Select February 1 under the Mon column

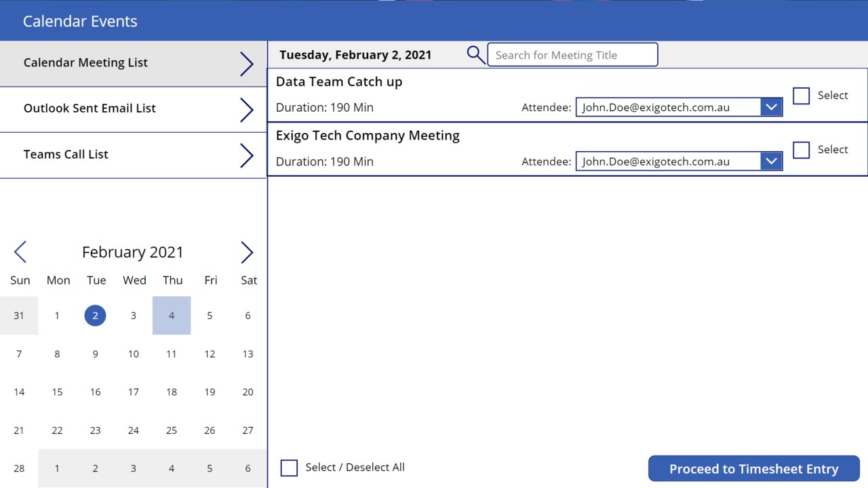(x=57, y=315)
